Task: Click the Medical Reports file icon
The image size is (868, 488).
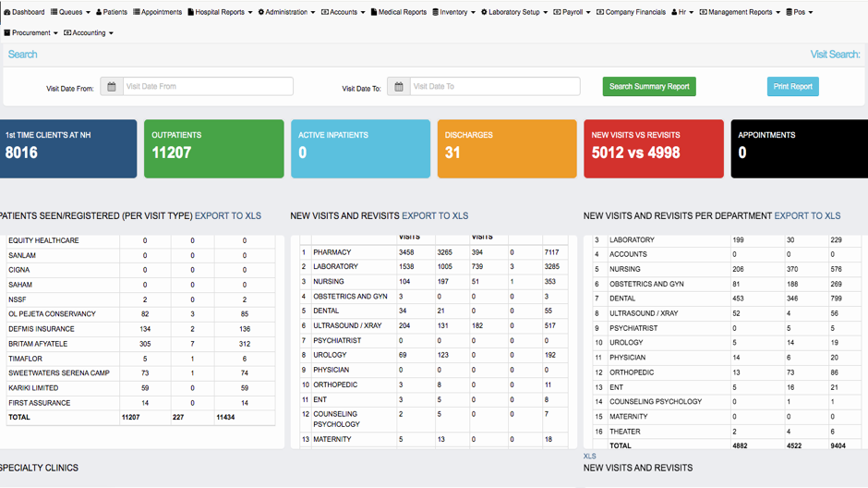Action: pyautogui.click(x=374, y=12)
